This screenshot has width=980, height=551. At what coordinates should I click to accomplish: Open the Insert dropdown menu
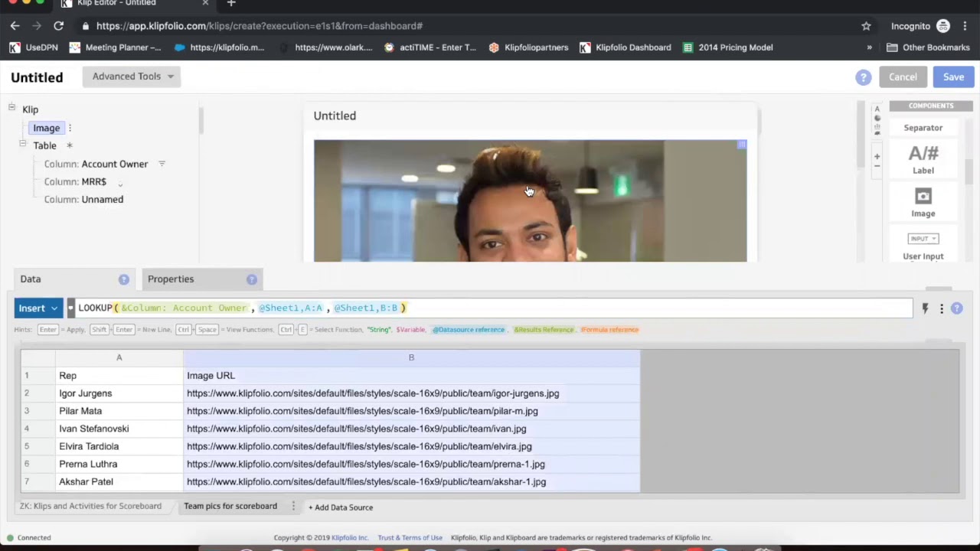(38, 308)
